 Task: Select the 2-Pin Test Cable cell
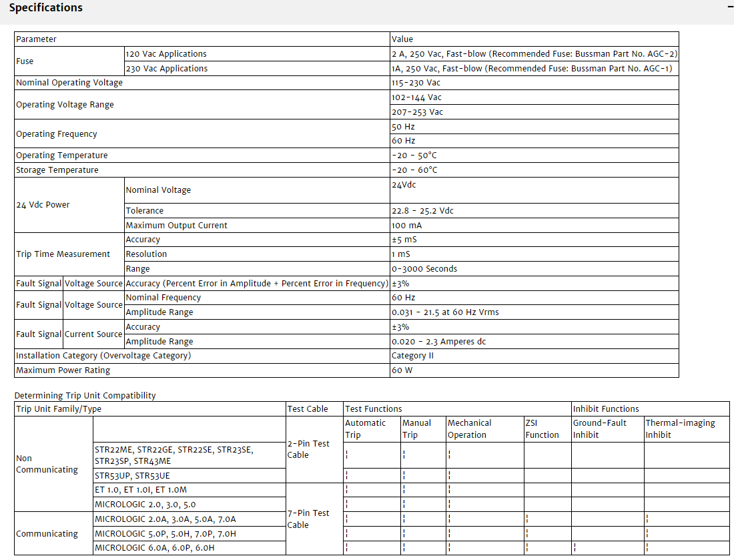308,449
